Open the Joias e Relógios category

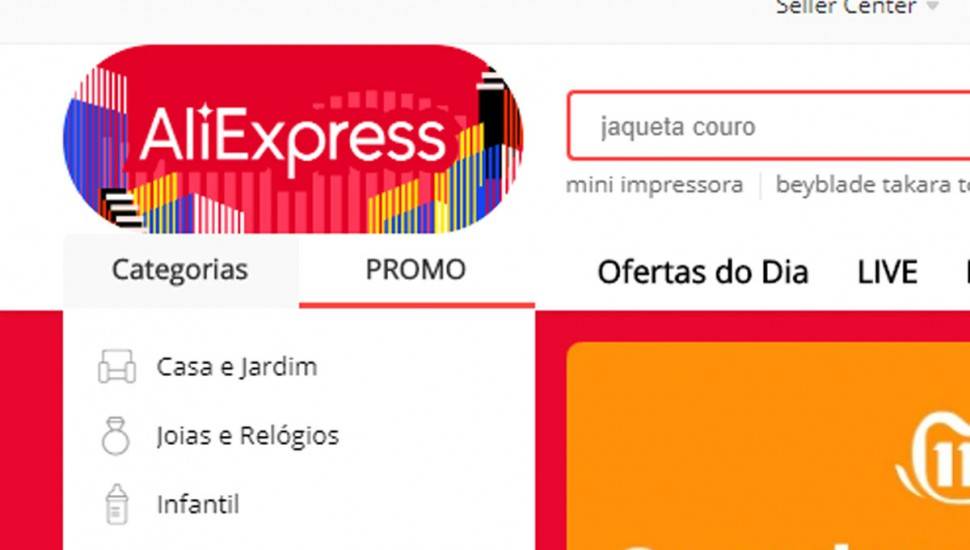coord(247,436)
